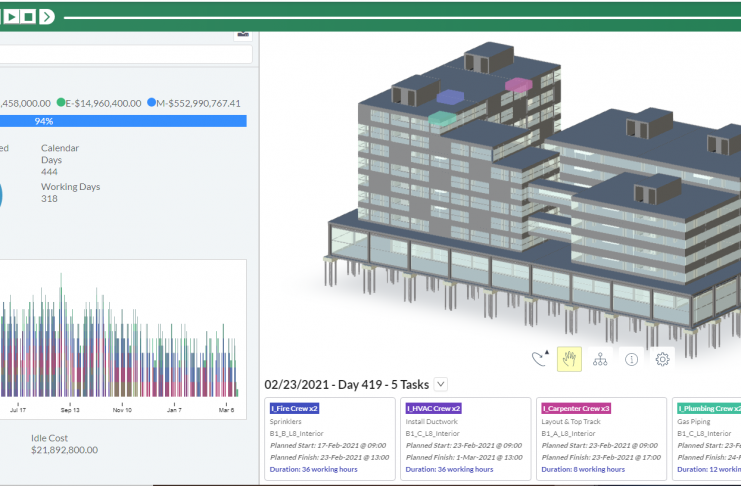Open the orbit tool's small arrow submenu
This screenshot has width=741, height=486.
tap(547, 353)
